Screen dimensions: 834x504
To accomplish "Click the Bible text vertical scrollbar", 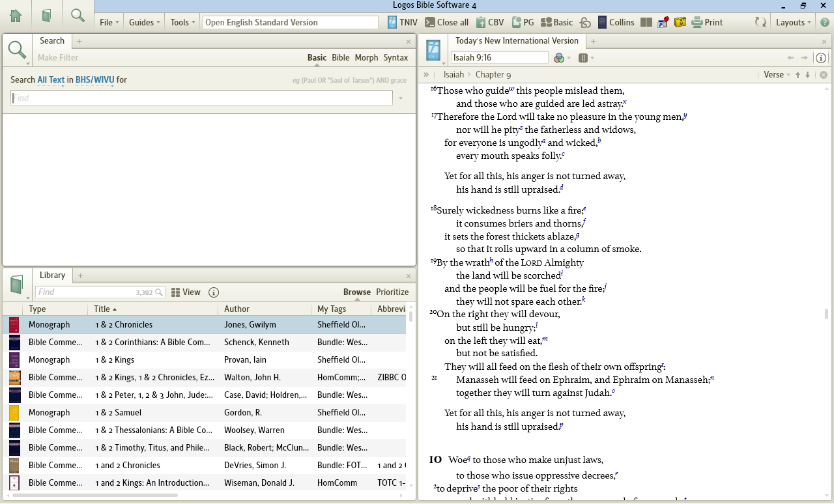I will [827, 313].
